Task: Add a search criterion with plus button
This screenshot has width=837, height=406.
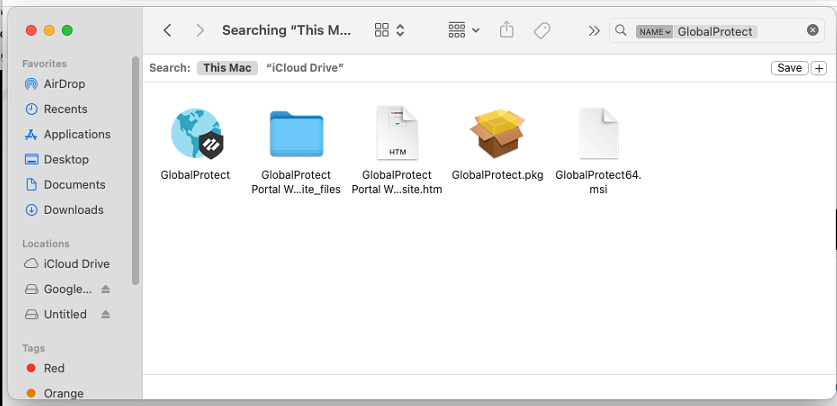Action: point(819,68)
